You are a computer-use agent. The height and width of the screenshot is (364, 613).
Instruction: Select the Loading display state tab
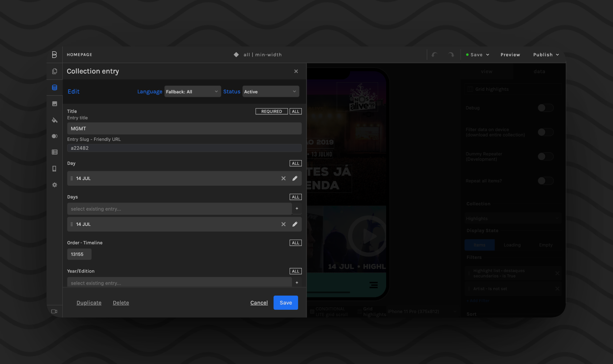coord(512,245)
